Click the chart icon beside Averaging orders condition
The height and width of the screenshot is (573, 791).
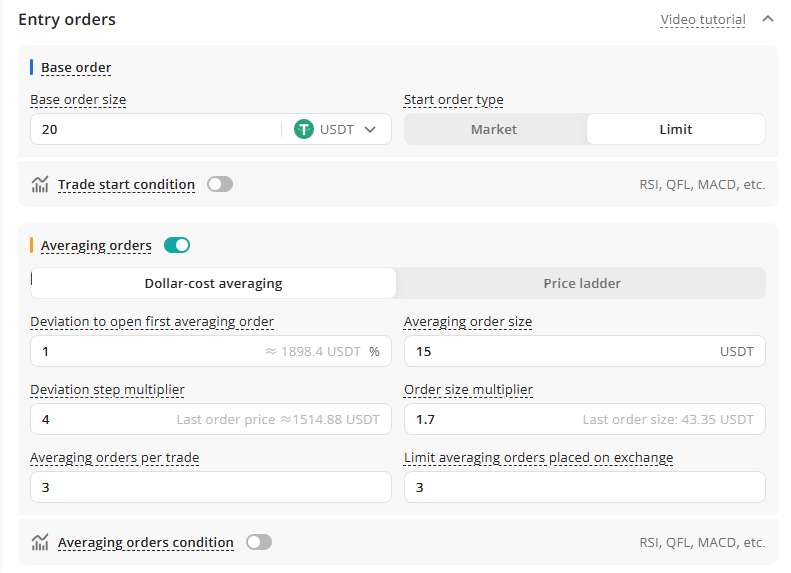click(40, 542)
